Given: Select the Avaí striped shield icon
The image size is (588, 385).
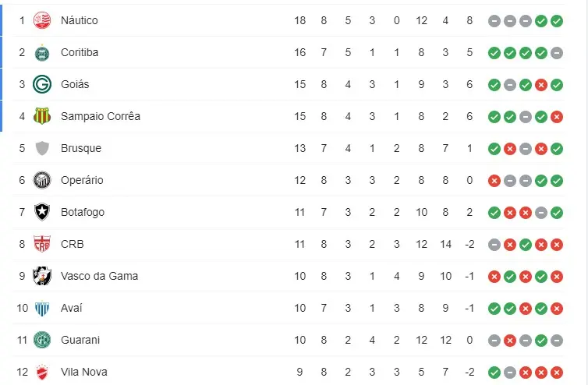Looking at the screenshot, I should [x=42, y=308].
